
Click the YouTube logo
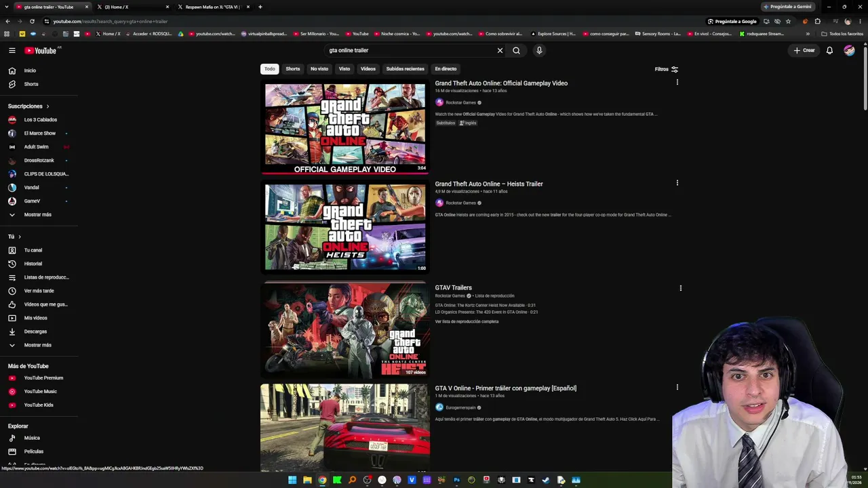click(41, 50)
